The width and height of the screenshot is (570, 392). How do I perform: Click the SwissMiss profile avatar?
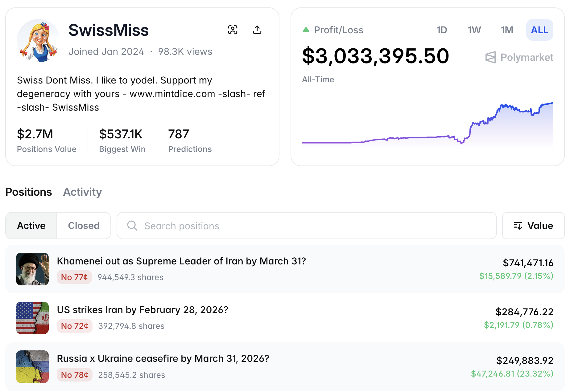[38, 41]
